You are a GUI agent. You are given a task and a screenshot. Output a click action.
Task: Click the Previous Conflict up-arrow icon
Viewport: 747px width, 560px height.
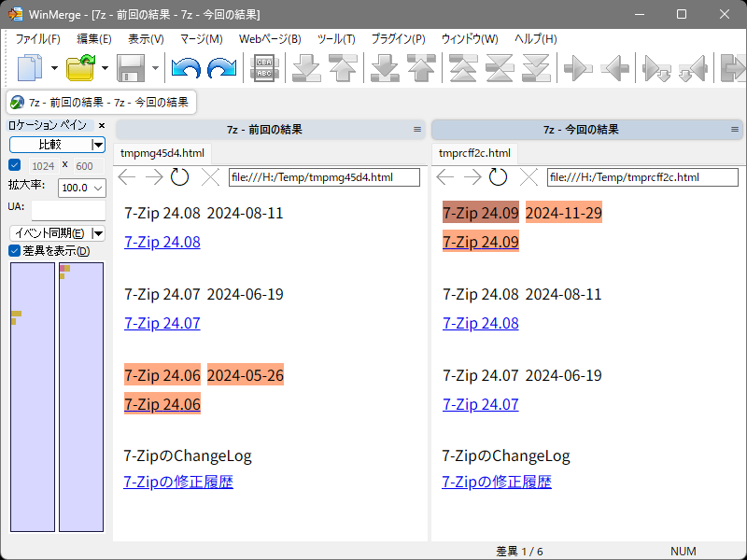[421, 67]
